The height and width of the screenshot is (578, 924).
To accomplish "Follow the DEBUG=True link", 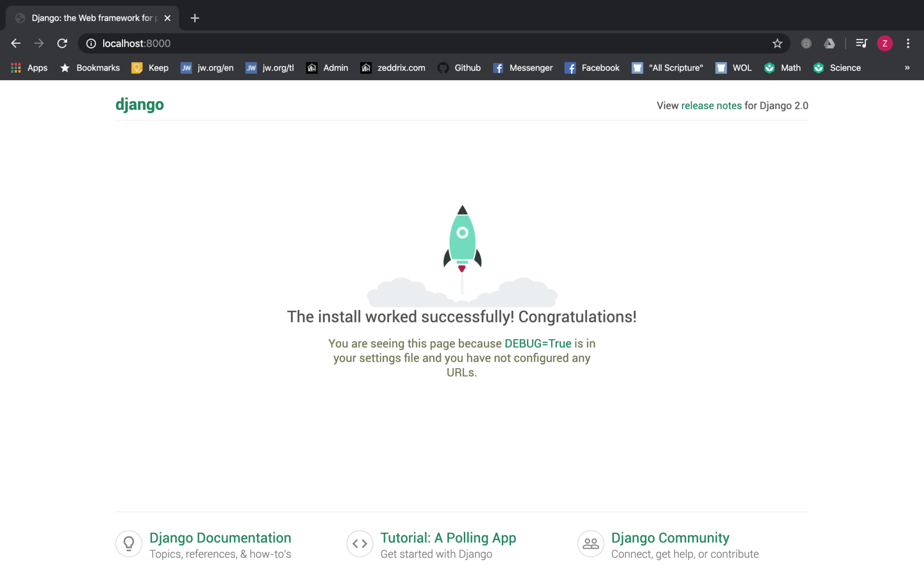I will click(x=538, y=344).
